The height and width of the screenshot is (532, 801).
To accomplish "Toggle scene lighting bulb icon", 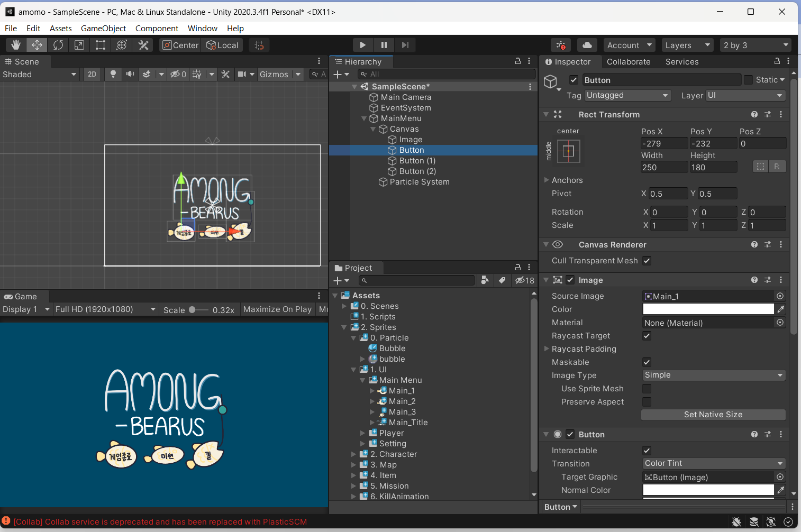I will click(x=113, y=74).
